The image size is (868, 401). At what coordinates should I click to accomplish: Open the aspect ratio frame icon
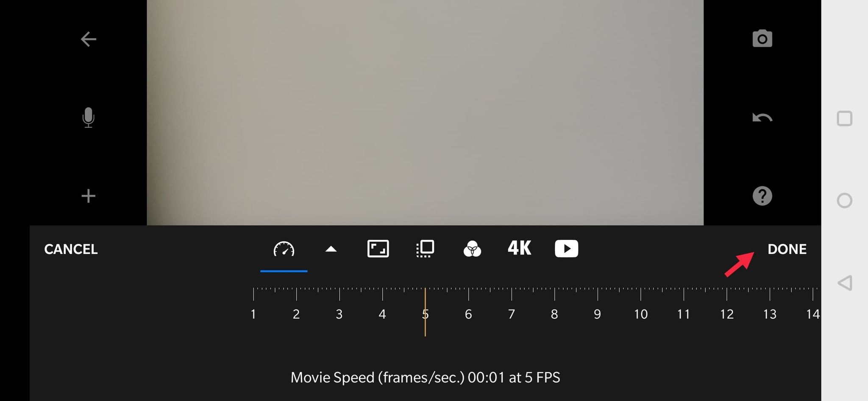click(378, 249)
